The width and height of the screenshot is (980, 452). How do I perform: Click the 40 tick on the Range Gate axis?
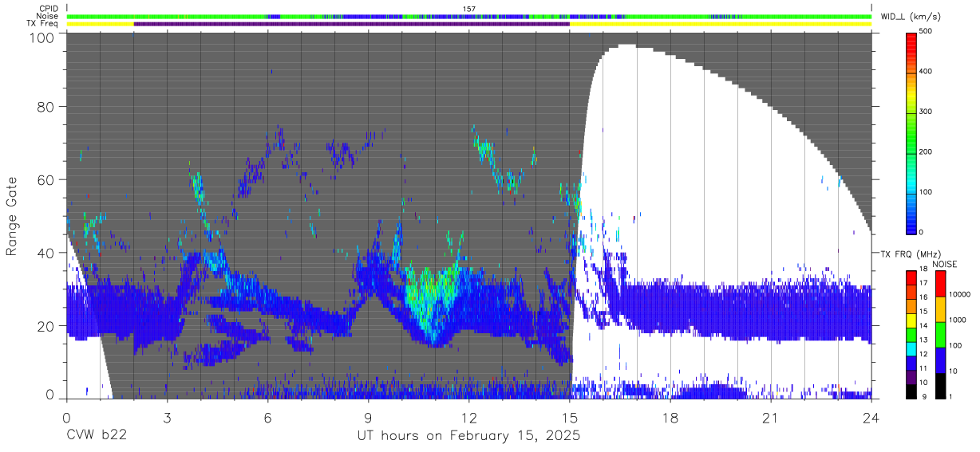pyautogui.click(x=46, y=253)
